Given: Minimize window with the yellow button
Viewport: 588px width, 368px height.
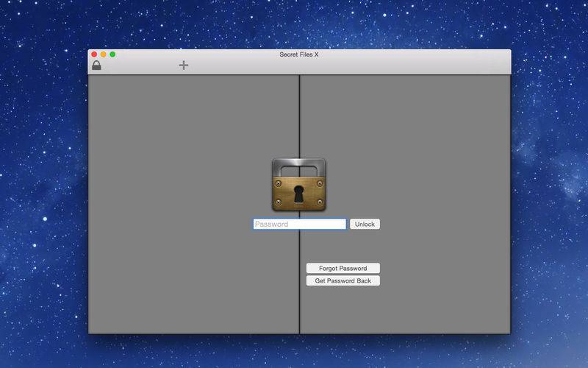Looking at the screenshot, I should (x=104, y=54).
